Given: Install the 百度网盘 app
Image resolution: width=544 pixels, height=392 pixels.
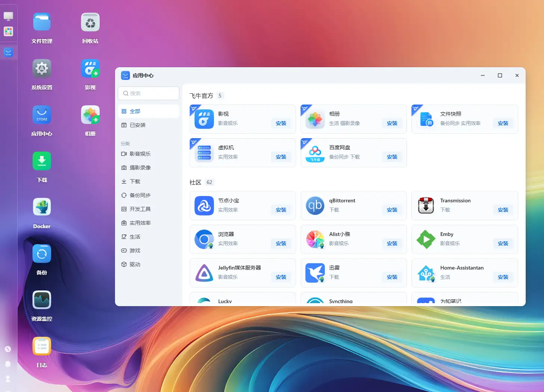Looking at the screenshot, I should coord(392,157).
